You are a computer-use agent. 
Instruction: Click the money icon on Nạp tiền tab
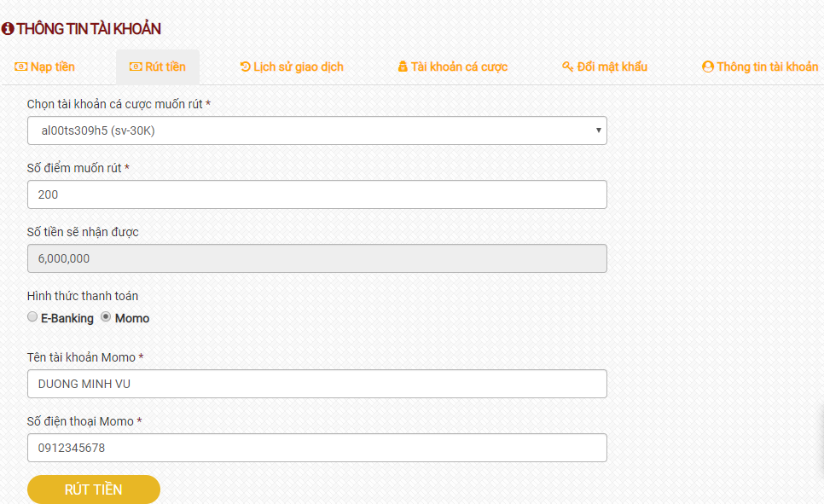[x=21, y=67]
